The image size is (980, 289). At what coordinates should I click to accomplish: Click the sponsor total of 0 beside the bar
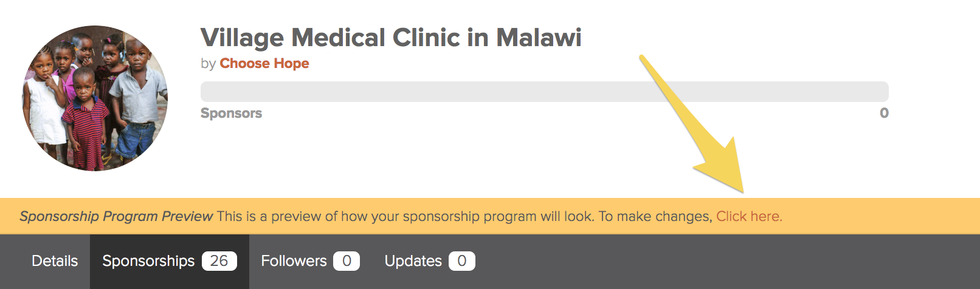884,113
